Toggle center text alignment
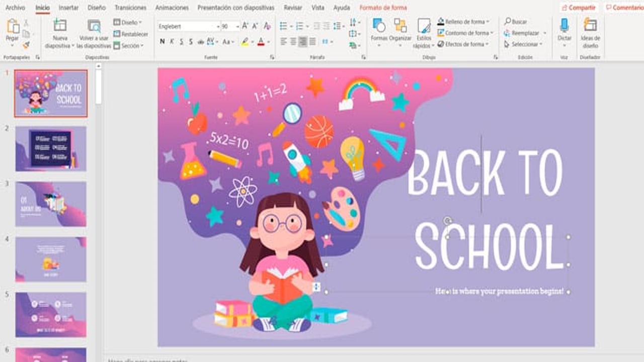 coord(293,42)
